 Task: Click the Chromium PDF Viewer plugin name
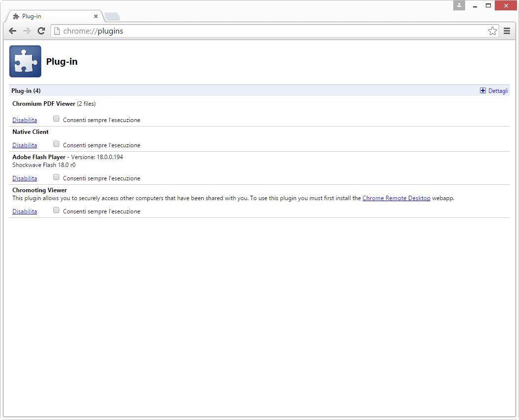click(43, 104)
